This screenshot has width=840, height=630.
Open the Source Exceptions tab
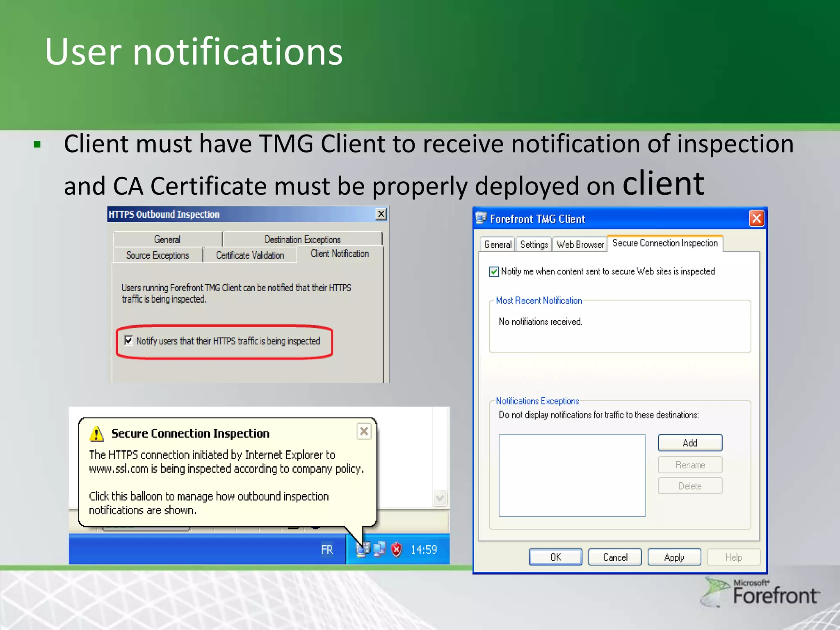click(x=157, y=255)
